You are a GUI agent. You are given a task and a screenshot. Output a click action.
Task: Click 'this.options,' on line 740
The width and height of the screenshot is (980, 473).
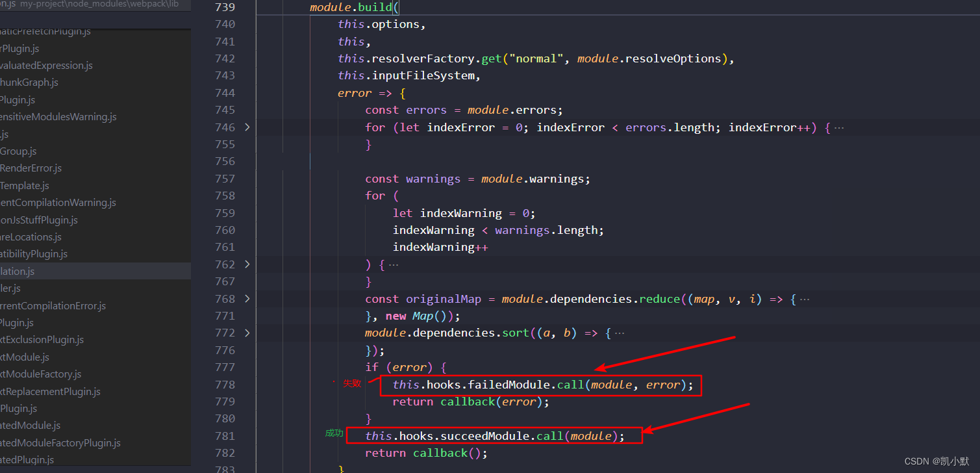pyautogui.click(x=382, y=24)
